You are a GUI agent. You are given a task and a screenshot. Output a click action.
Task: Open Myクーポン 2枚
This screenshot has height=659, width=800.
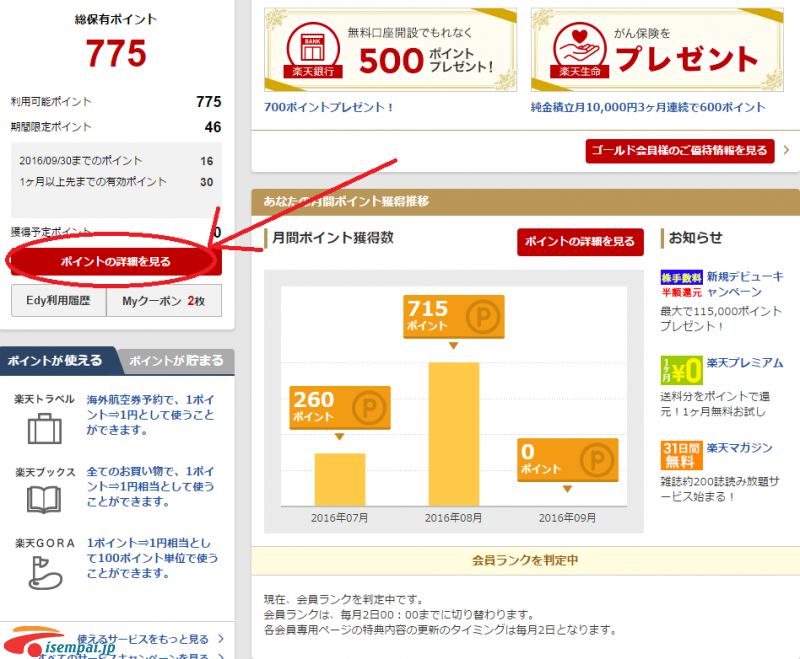point(164,300)
